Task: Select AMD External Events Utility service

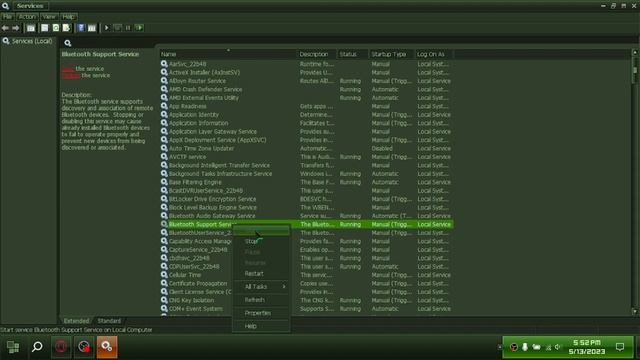Action: [306, 98]
